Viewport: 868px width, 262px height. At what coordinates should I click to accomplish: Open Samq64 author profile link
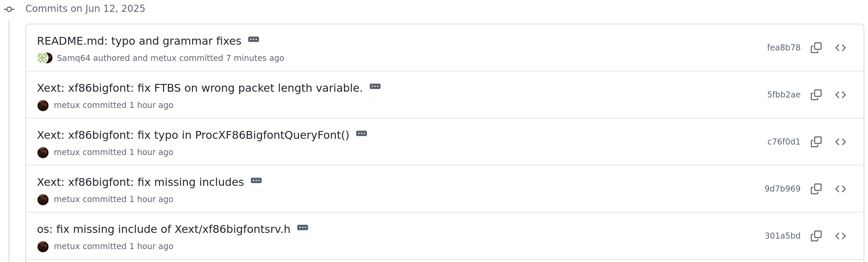(x=73, y=58)
